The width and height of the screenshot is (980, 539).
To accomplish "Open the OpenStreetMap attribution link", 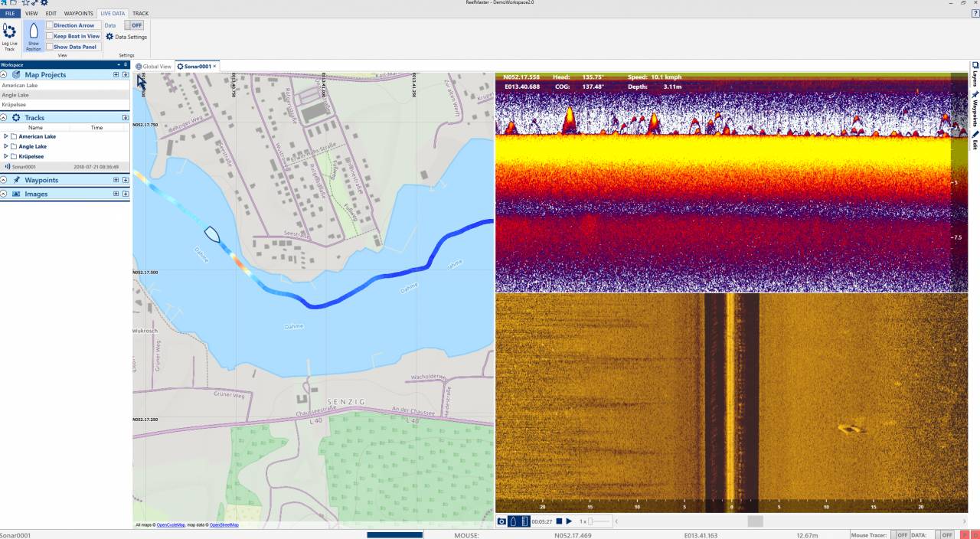I will click(224, 525).
